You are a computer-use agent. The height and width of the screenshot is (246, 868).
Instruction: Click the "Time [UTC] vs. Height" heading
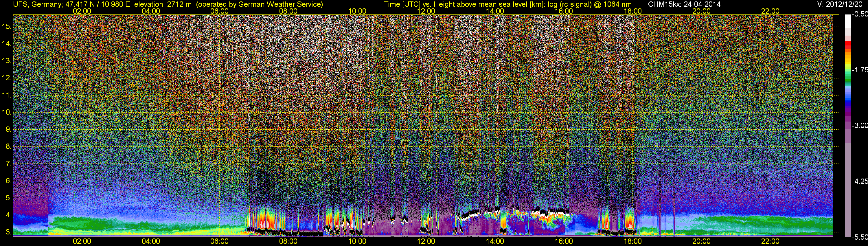click(x=419, y=4)
